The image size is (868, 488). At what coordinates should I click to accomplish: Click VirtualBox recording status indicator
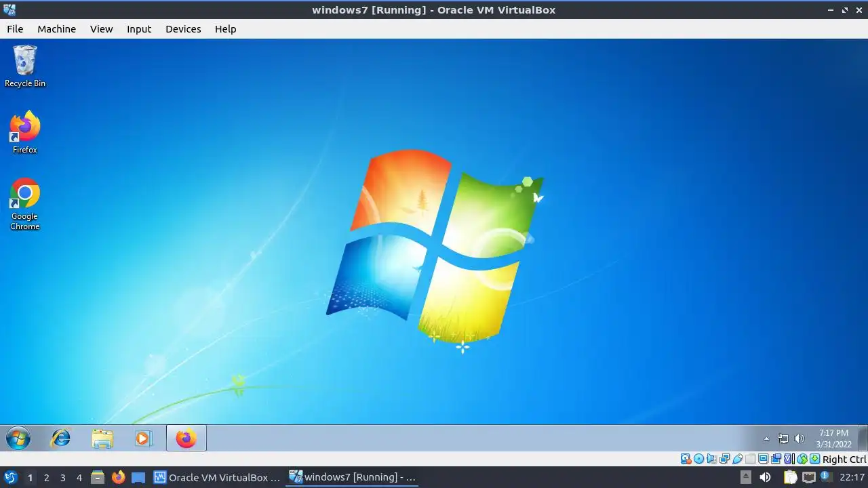point(776,459)
